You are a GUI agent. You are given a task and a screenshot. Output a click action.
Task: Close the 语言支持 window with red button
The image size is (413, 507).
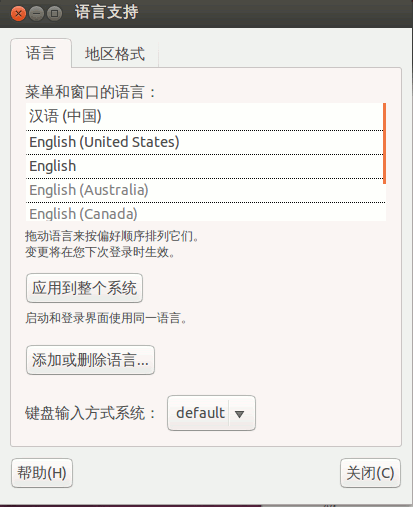pos(18,14)
